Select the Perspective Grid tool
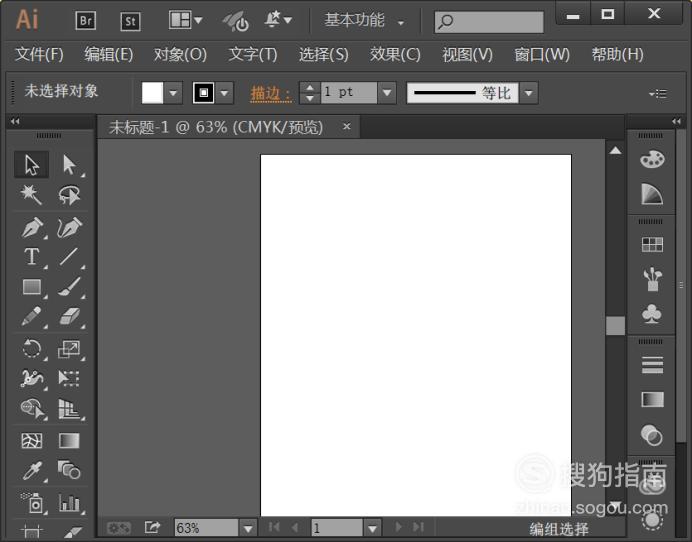Image resolution: width=692 pixels, height=542 pixels. (x=69, y=409)
